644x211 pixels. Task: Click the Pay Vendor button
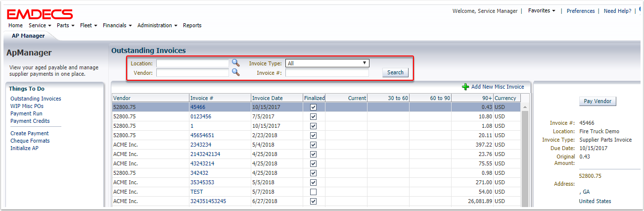click(598, 101)
